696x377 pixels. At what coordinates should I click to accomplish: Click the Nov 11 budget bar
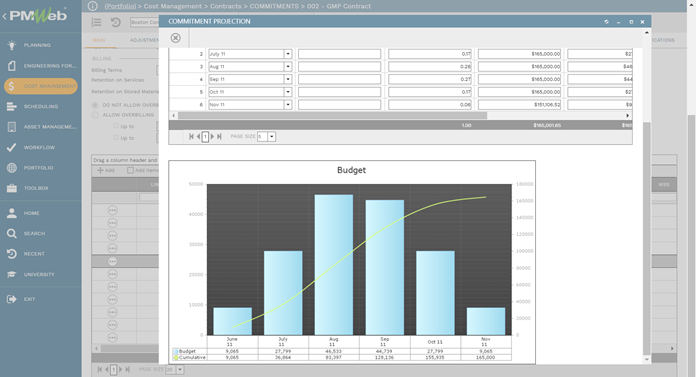(x=486, y=321)
